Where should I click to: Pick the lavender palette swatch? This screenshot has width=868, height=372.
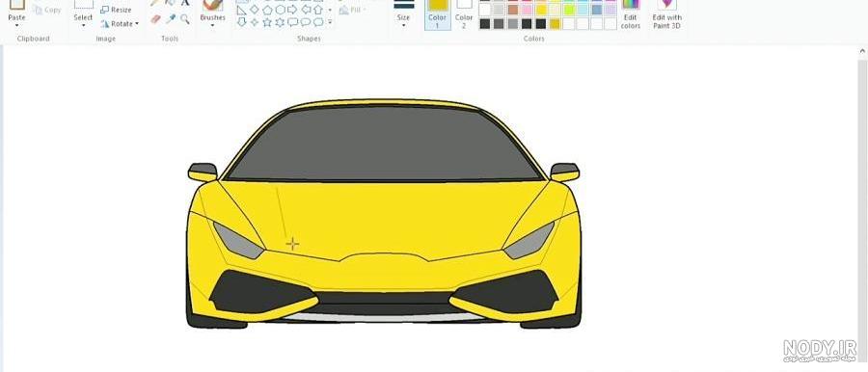point(610,10)
